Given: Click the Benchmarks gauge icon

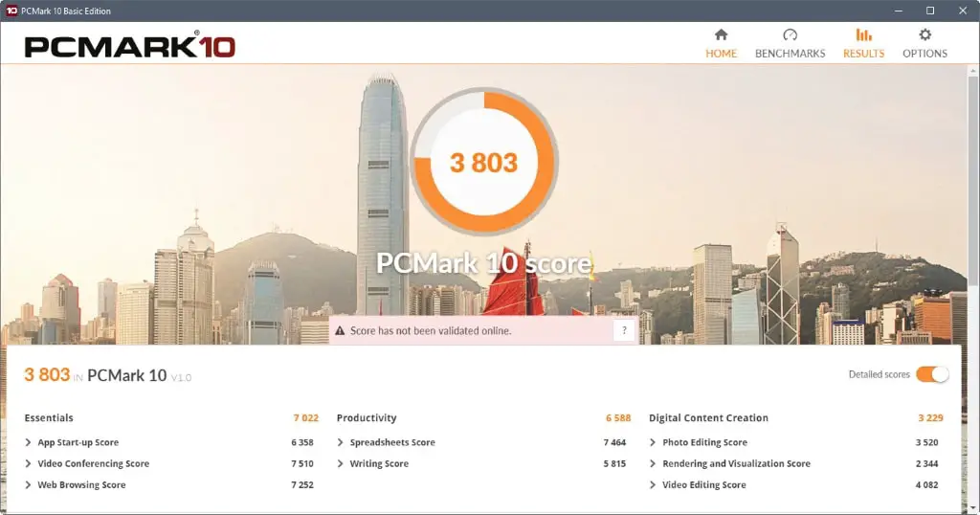Looking at the screenshot, I should [790, 34].
